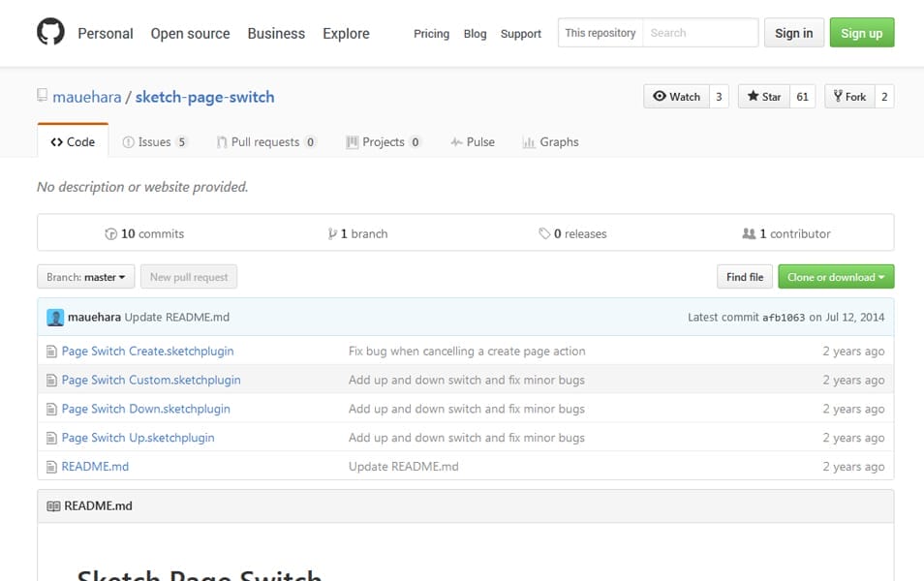The width and height of the screenshot is (924, 581).
Task: Click the commits history clock icon
Action: [x=110, y=234]
